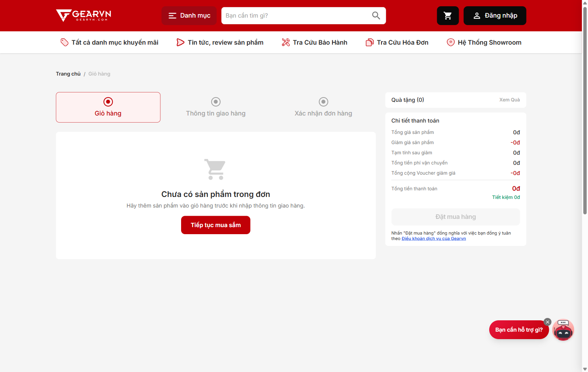The width and height of the screenshot is (588, 372).
Task: Click the warranty lookup tools icon
Action: click(x=286, y=42)
